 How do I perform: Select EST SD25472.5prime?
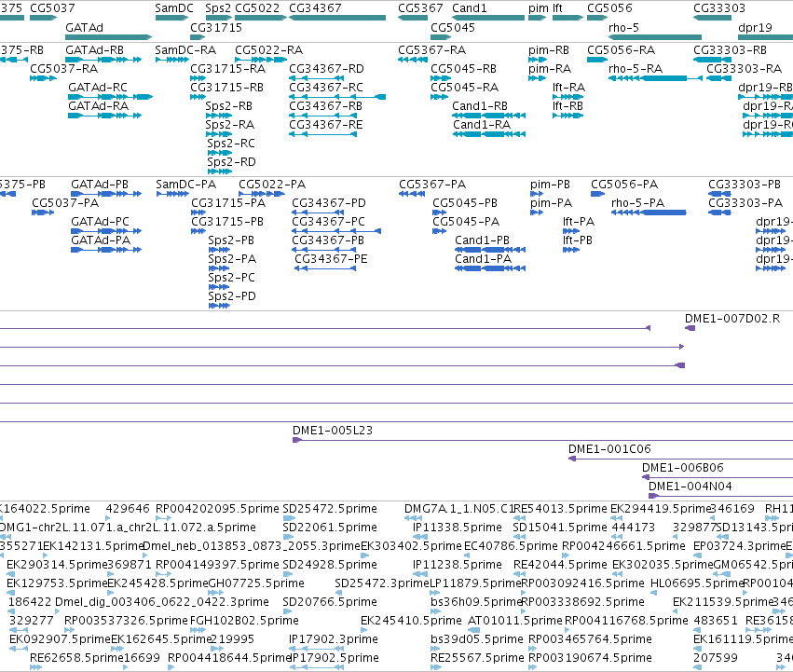pyautogui.click(x=289, y=518)
